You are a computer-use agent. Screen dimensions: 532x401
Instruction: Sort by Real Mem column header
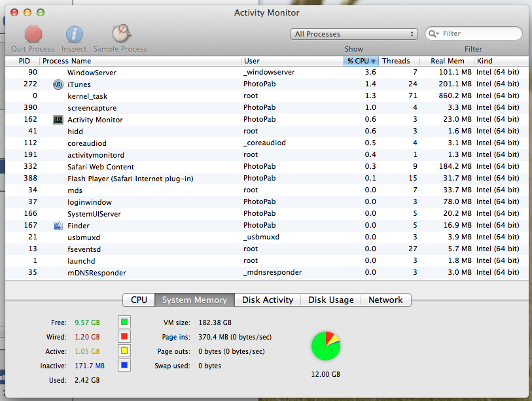point(447,61)
